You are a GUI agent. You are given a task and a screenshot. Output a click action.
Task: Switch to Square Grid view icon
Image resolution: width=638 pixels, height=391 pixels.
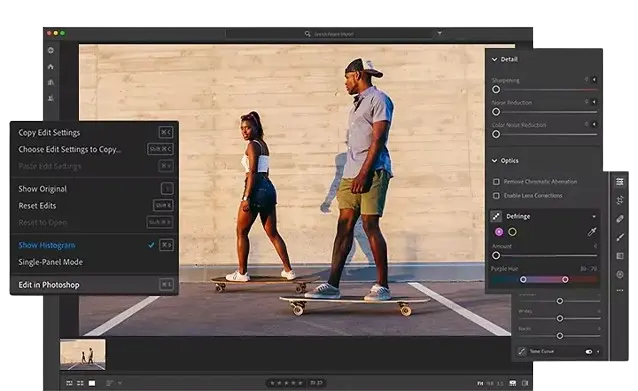(x=80, y=383)
